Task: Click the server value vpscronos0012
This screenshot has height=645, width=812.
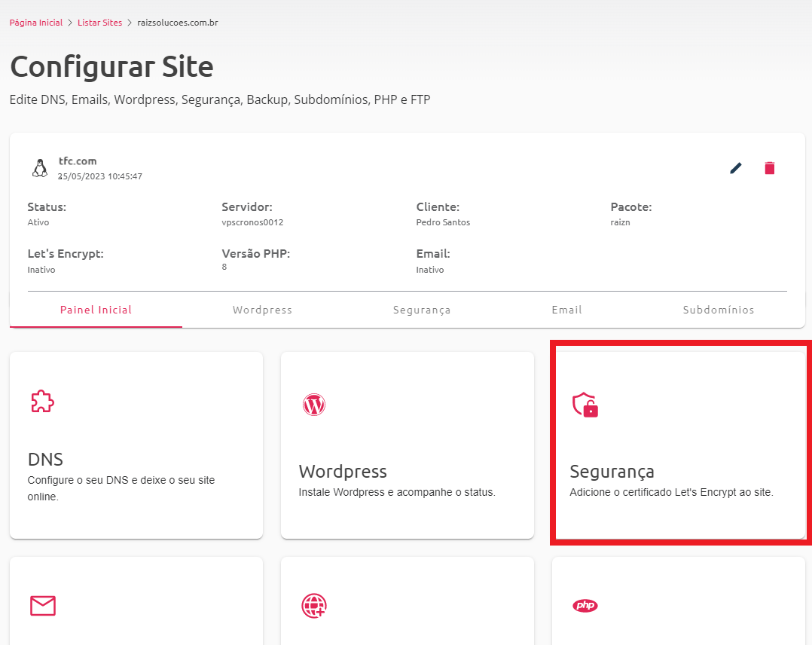Action: click(253, 222)
